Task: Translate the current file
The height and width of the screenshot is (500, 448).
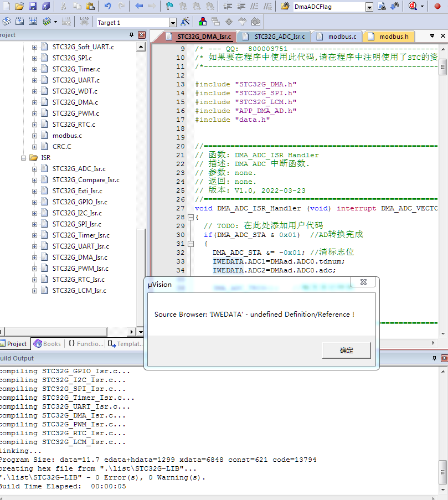Action: pyautogui.click(x=6, y=22)
